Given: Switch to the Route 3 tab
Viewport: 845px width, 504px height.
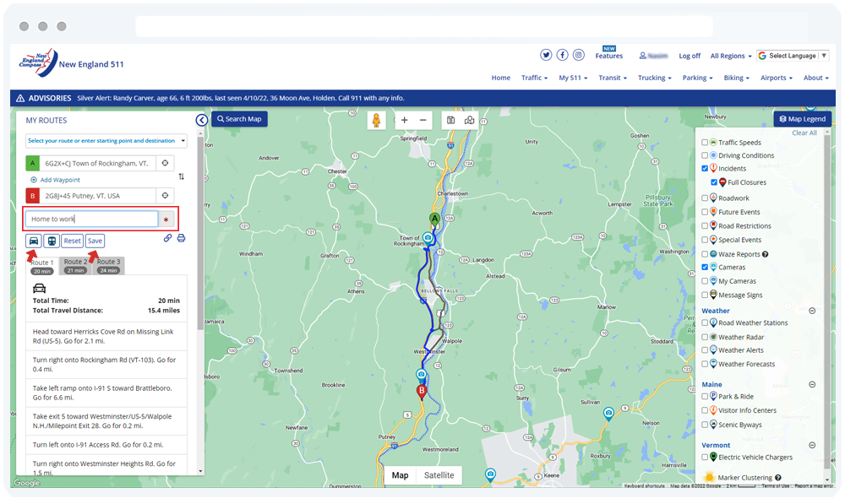Looking at the screenshot, I should [109, 265].
